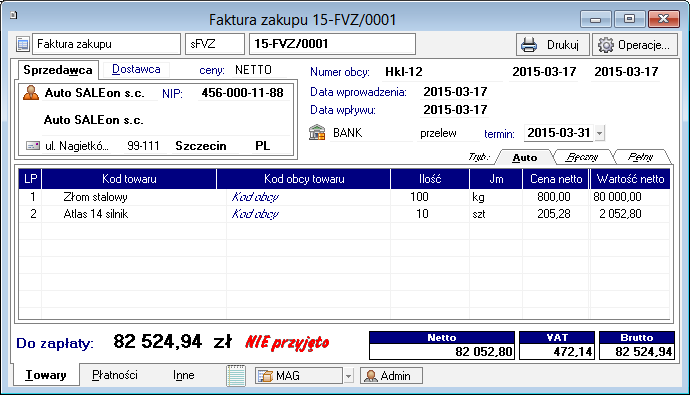690x395 pixels.
Task: Click the 205,28 net price cell
Action: [x=554, y=214]
